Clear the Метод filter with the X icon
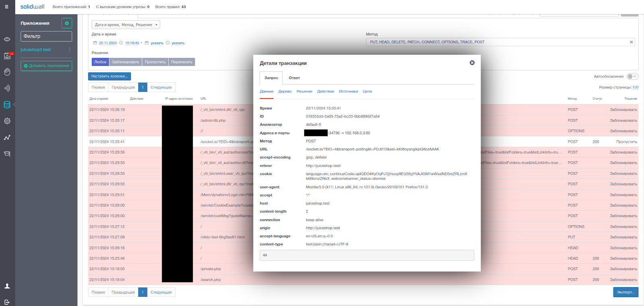The image size is (644, 306). coord(632,42)
